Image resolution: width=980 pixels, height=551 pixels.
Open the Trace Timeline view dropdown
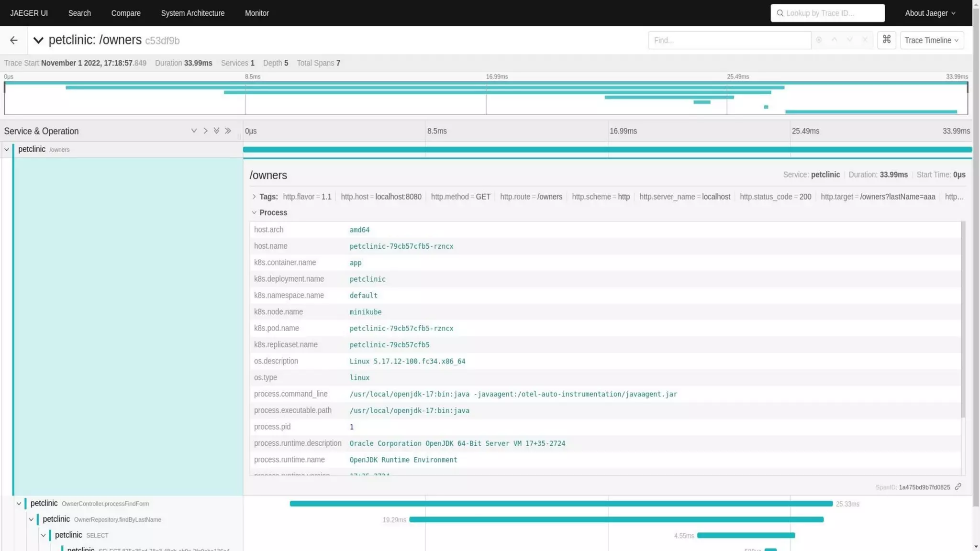(931, 40)
